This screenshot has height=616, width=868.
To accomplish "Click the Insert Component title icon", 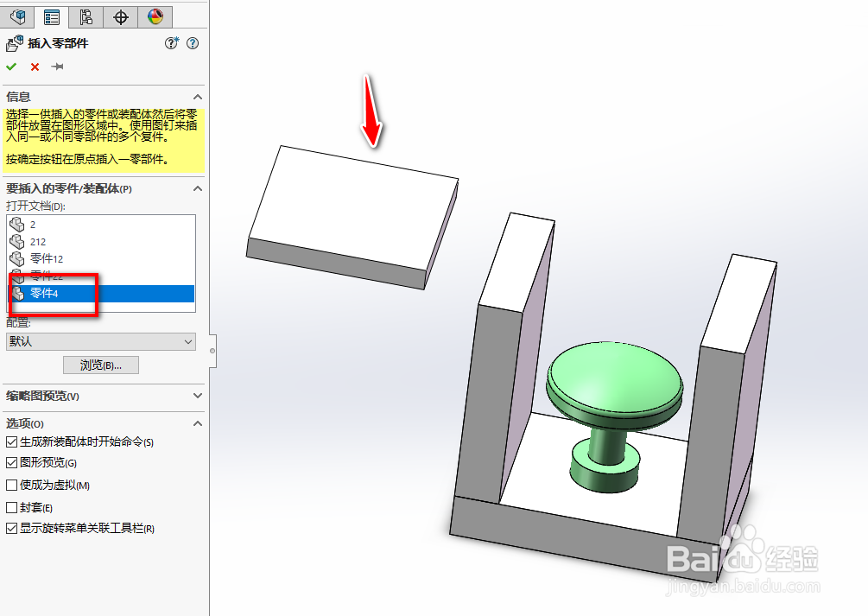I will click(x=15, y=43).
